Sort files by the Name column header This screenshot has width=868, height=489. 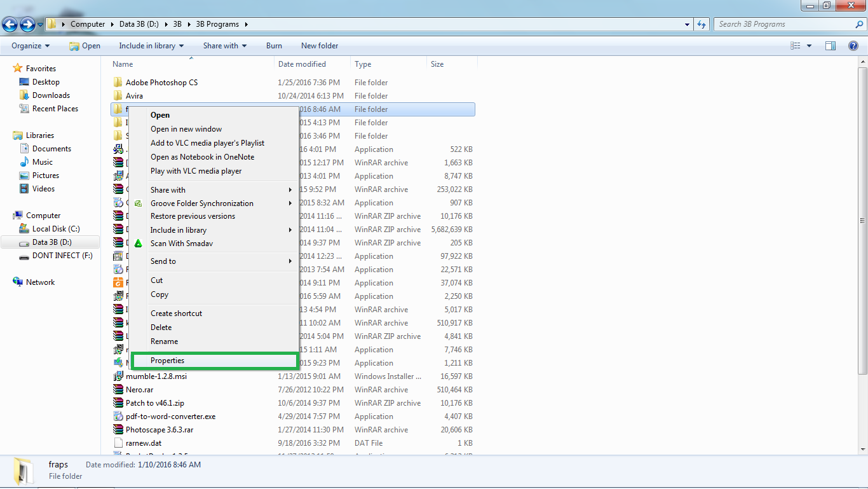coord(192,64)
